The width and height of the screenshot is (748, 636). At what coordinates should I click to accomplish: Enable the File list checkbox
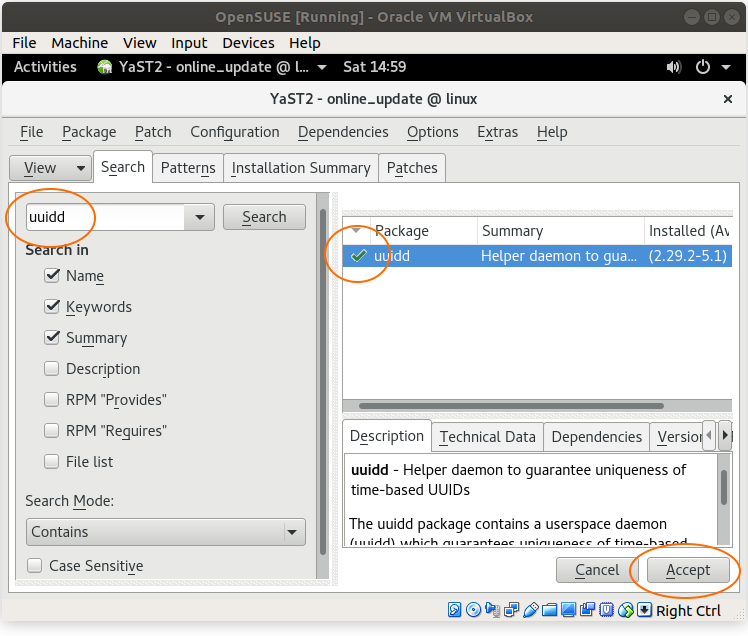coord(52,461)
